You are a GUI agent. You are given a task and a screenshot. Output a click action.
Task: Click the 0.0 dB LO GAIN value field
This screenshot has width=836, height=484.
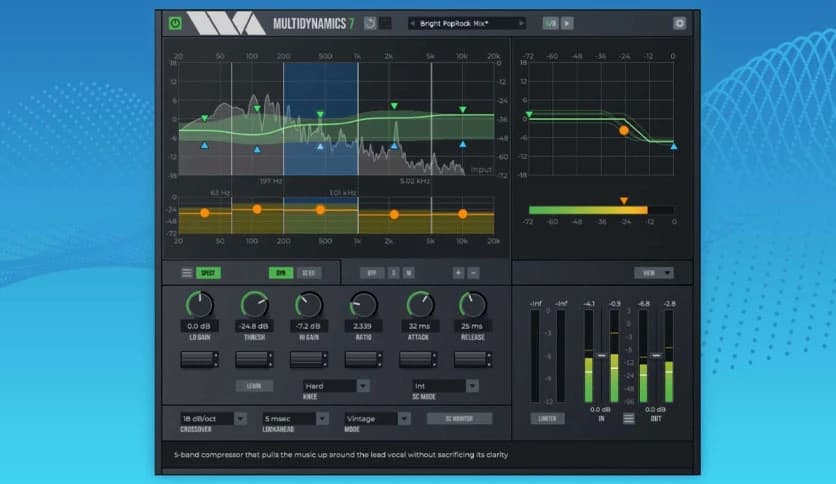199,326
